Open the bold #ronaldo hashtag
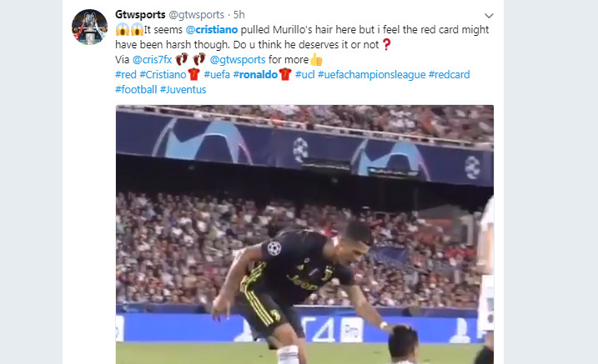Image resolution: width=598 pixels, height=364 pixels. (255, 75)
